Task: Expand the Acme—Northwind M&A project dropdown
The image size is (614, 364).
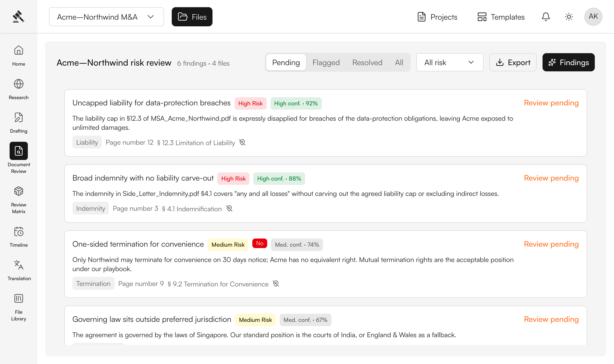Action: point(106,17)
